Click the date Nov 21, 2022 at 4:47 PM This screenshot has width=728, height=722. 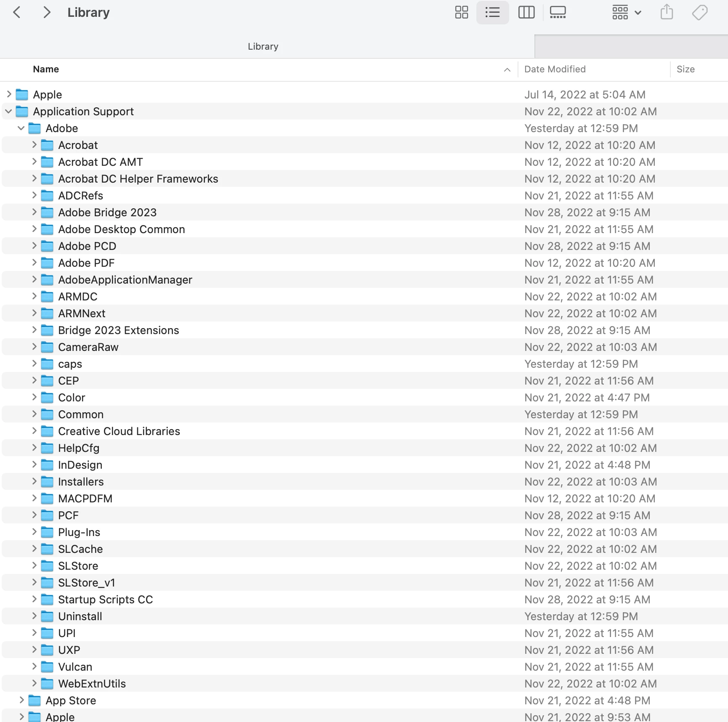point(587,398)
